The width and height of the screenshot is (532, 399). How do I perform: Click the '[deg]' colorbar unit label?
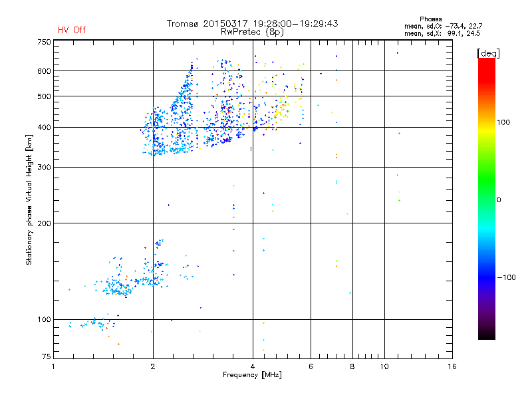click(488, 53)
